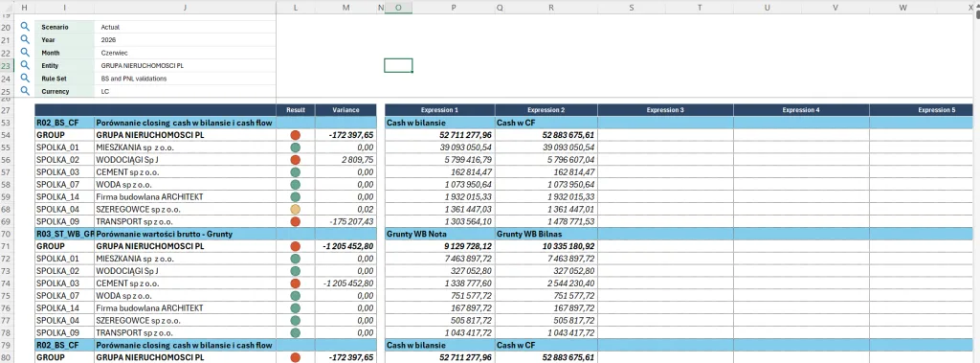Click the Month value 'Czerwiec'
The image size is (980, 363).
[114, 54]
